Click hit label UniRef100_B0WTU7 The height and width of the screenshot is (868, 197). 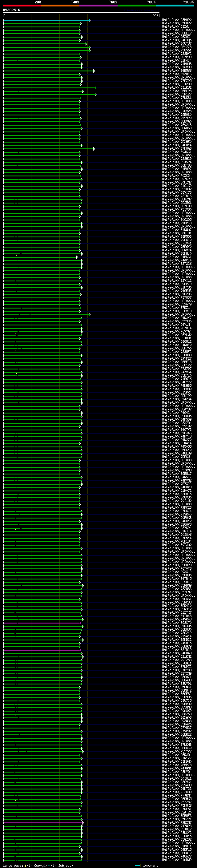(x=177, y=43)
